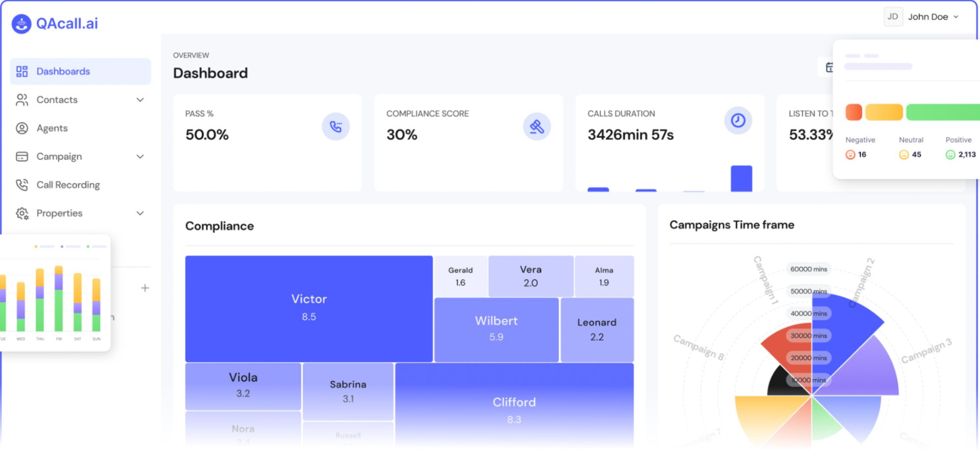Click the tallest blue bar in Calls Duration

[741, 178]
